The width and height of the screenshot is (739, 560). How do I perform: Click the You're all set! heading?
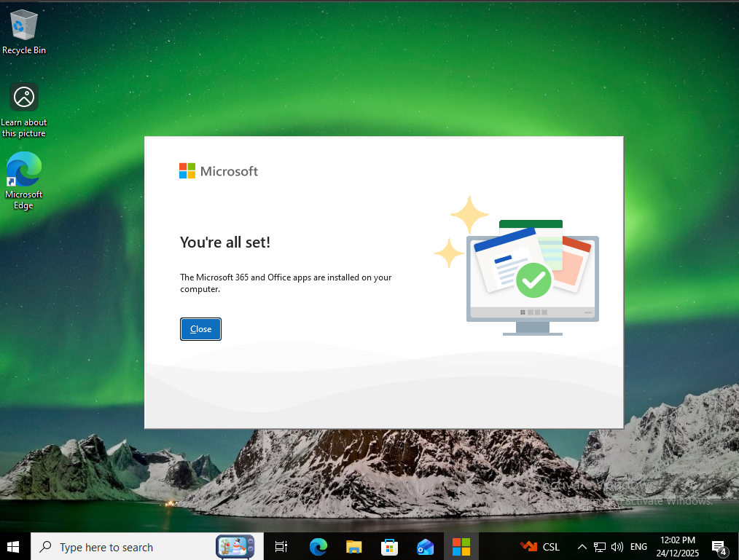coord(225,242)
